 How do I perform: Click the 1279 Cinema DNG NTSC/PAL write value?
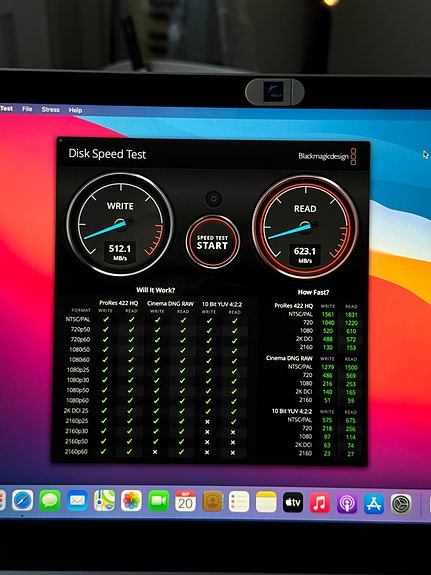pyautogui.click(x=328, y=367)
